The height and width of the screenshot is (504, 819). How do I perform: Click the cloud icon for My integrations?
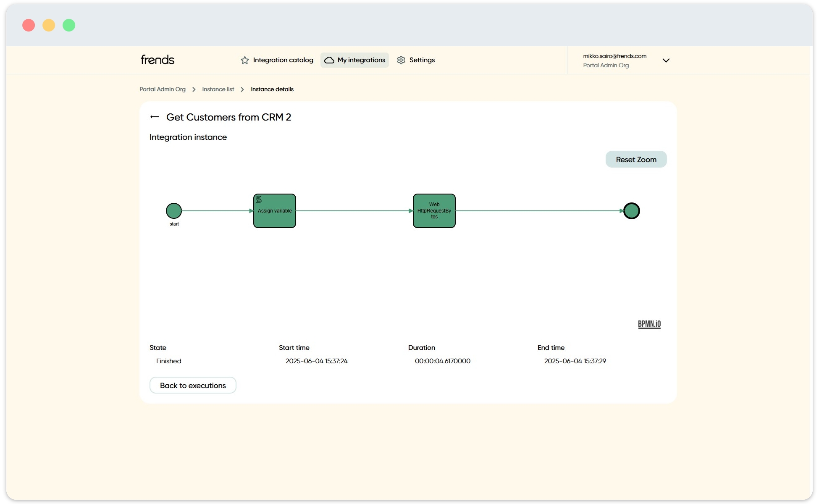coord(329,60)
